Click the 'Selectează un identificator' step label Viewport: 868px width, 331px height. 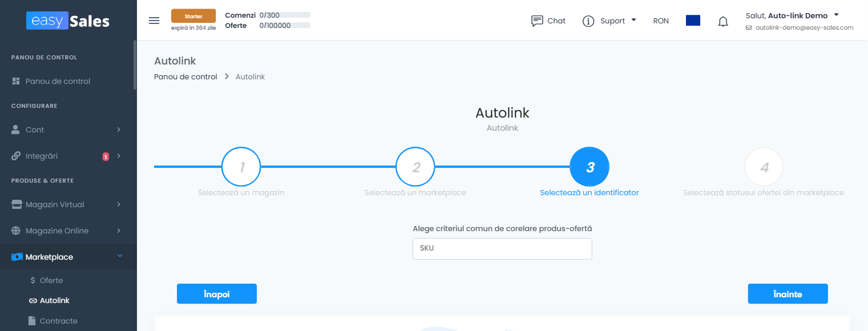590,193
